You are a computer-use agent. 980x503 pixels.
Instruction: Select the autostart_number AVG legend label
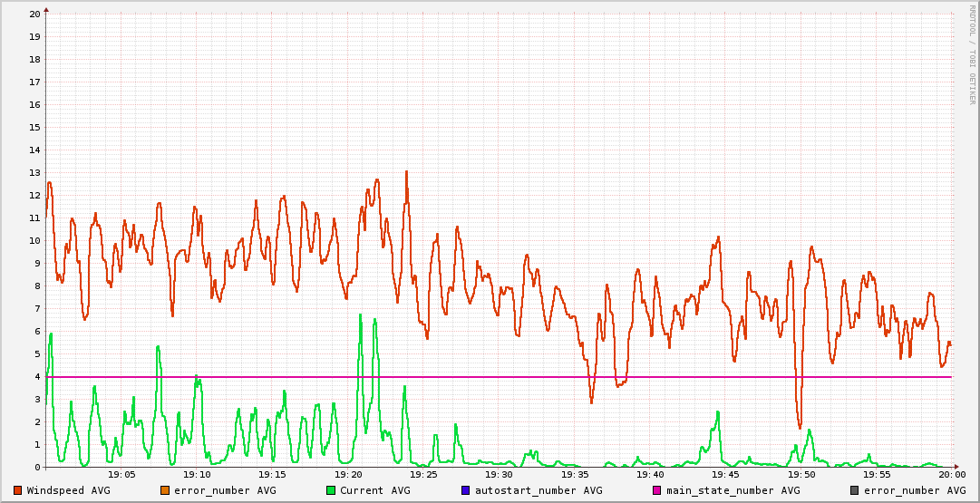click(x=538, y=490)
